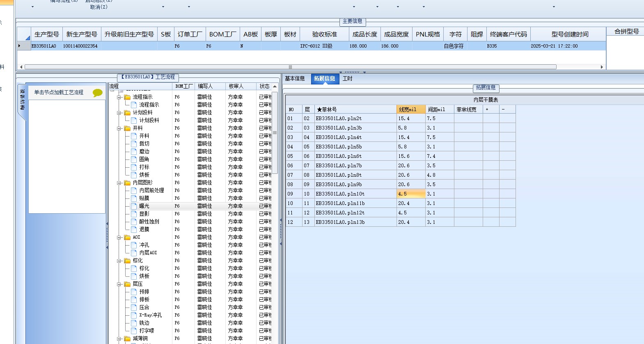Select the 裁切 document node
644x344 pixels.
(x=144, y=144)
